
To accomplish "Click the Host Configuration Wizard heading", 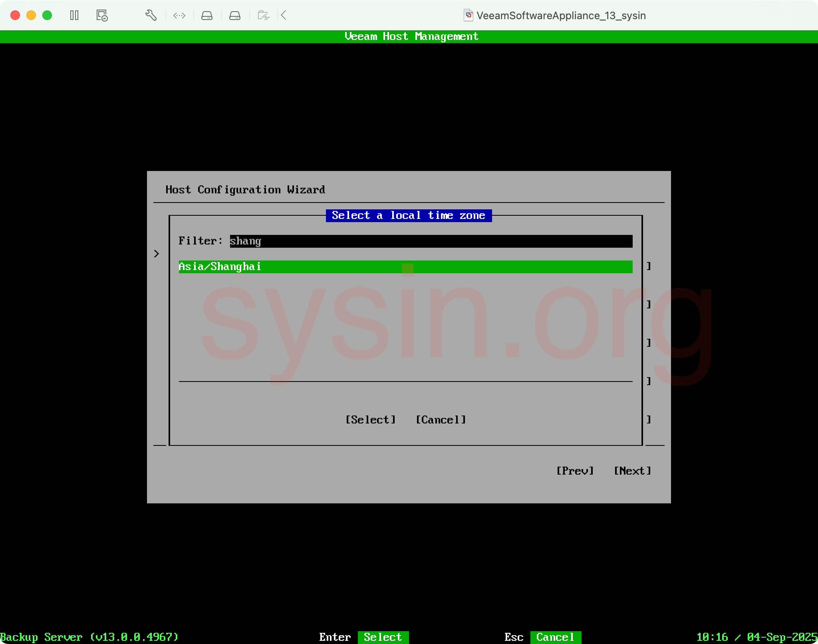I will (245, 190).
